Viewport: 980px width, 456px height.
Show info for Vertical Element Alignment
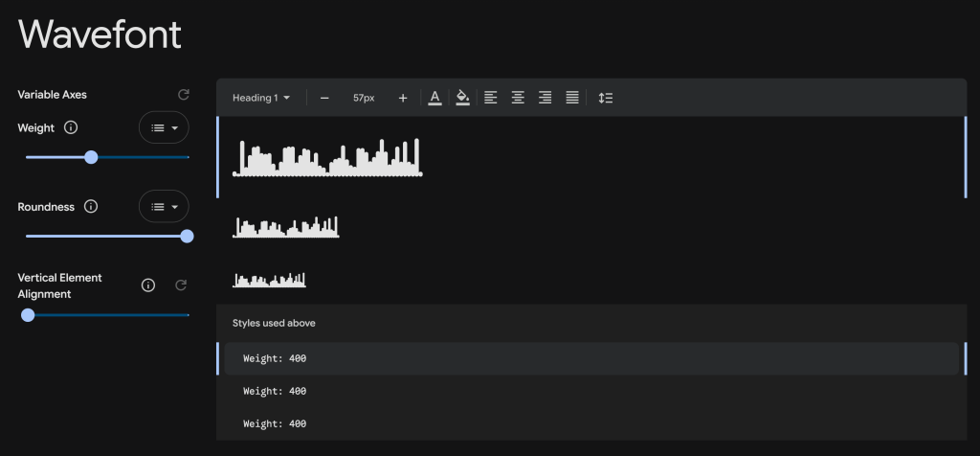(148, 285)
